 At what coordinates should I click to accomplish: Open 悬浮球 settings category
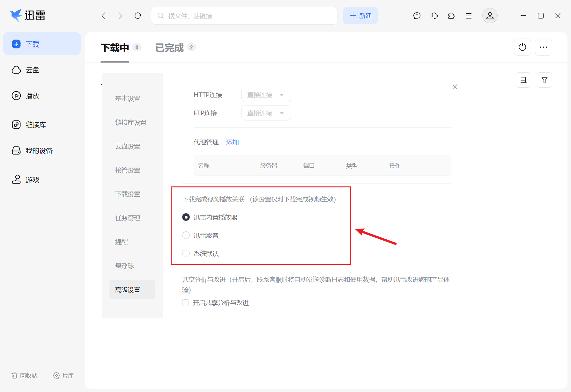tap(125, 266)
